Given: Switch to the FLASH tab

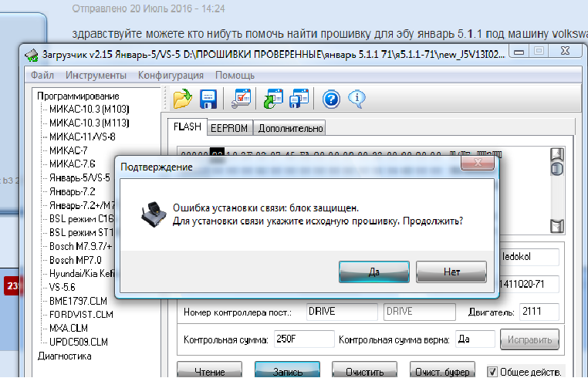Looking at the screenshot, I should 187,127.
